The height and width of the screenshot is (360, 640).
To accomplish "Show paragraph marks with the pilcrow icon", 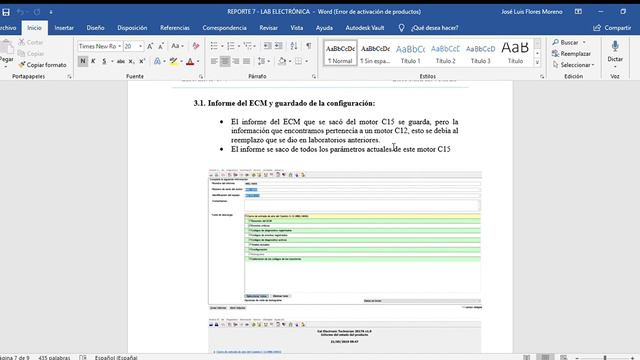I will [309, 46].
